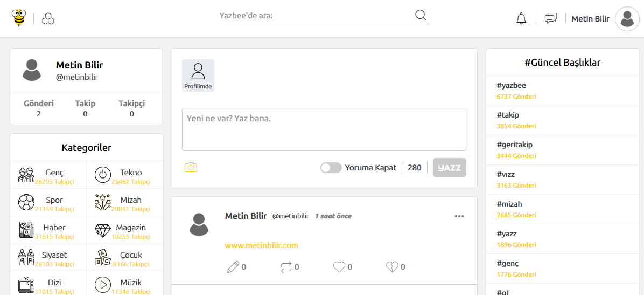Open the honeycomb icon in header
Image resolution: width=644 pixels, height=295 pixels.
(48, 18)
